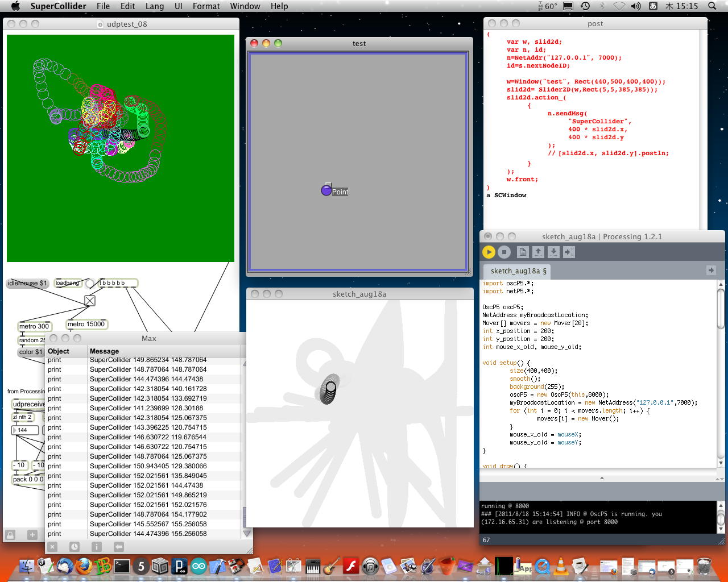The height and width of the screenshot is (582, 728).
Task: Toggle the patcher lock icon
Action: pos(10,535)
